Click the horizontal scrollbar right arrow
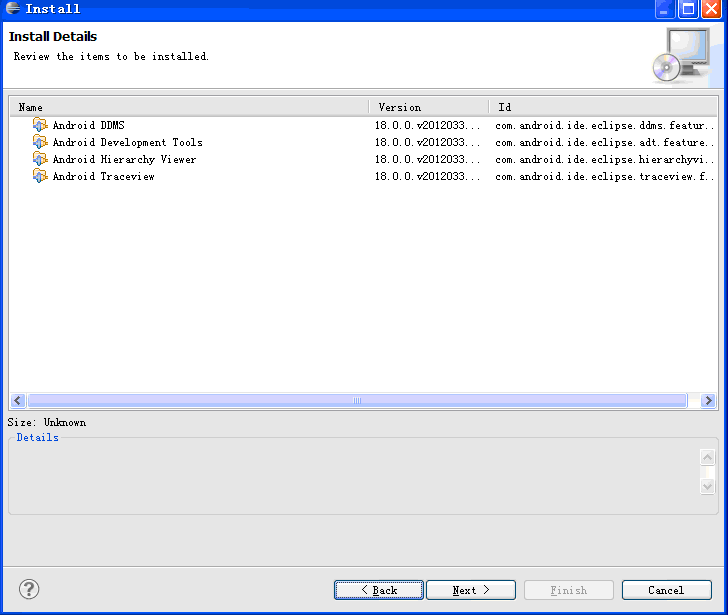 coord(708,400)
